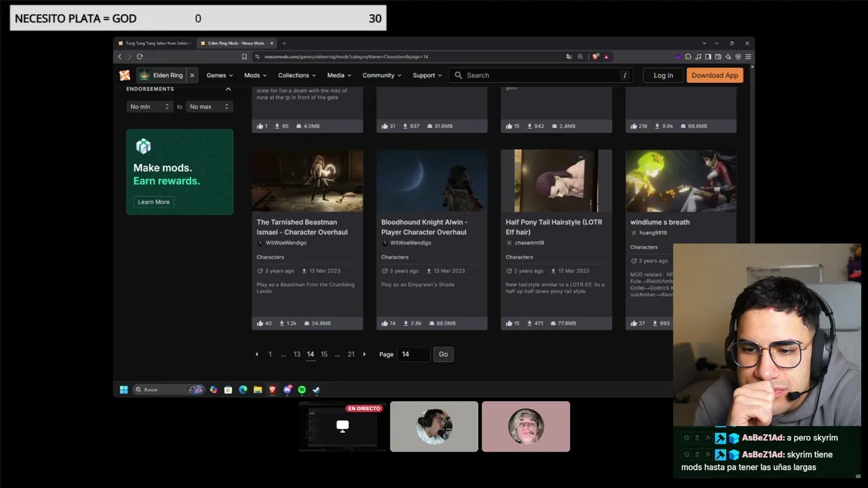Launch Microsoft Edge from the taskbar

coord(243,390)
